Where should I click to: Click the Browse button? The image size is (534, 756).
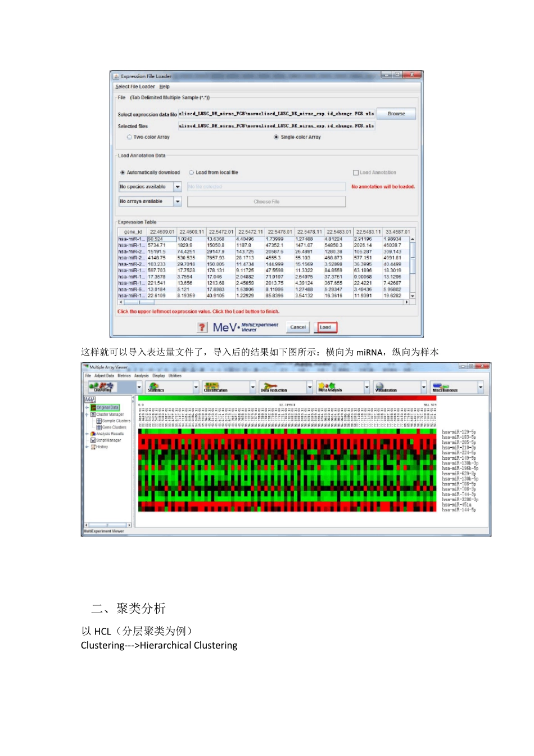396,114
